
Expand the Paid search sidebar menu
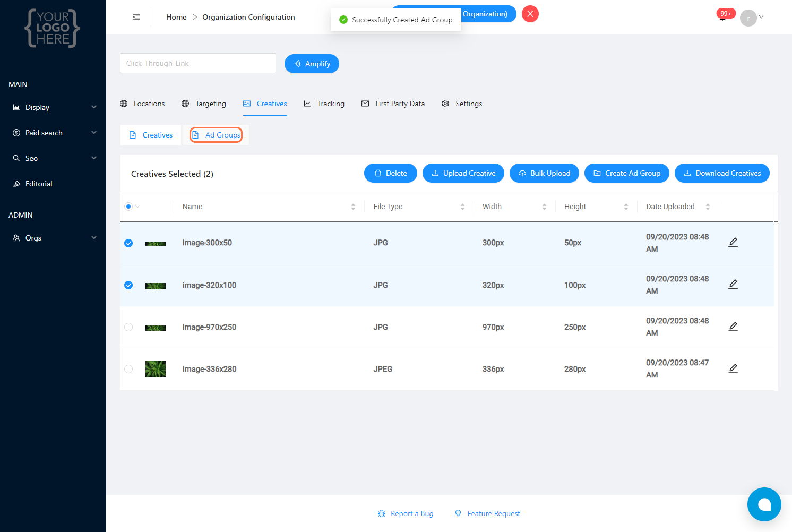pyautogui.click(x=53, y=133)
